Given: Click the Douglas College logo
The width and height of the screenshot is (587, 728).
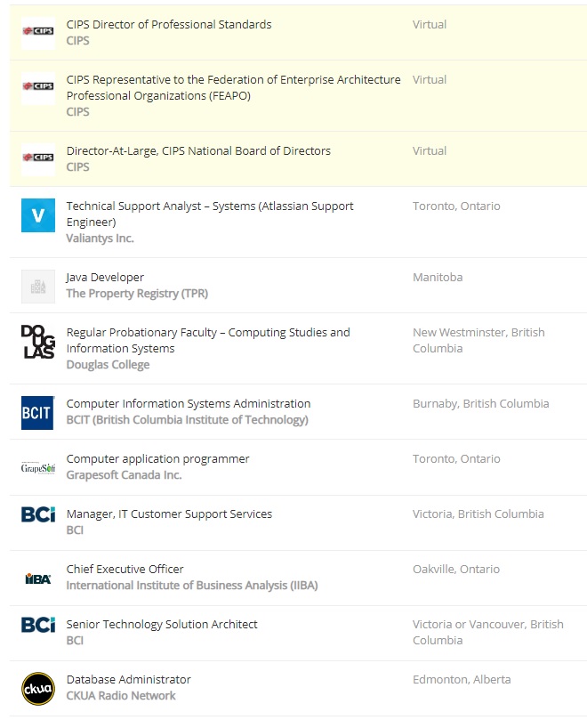Looking at the screenshot, I should coord(38,342).
